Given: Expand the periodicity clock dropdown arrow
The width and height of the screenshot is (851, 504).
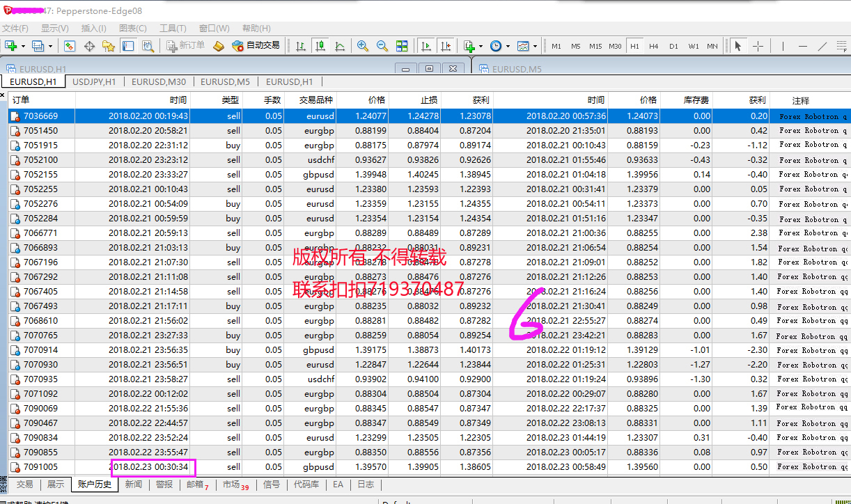Looking at the screenshot, I should 508,46.
